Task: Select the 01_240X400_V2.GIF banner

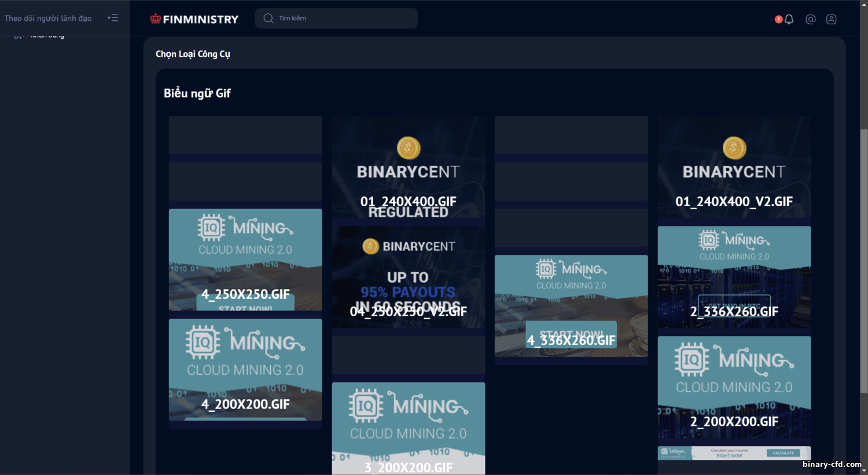Action: pos(734,167)
